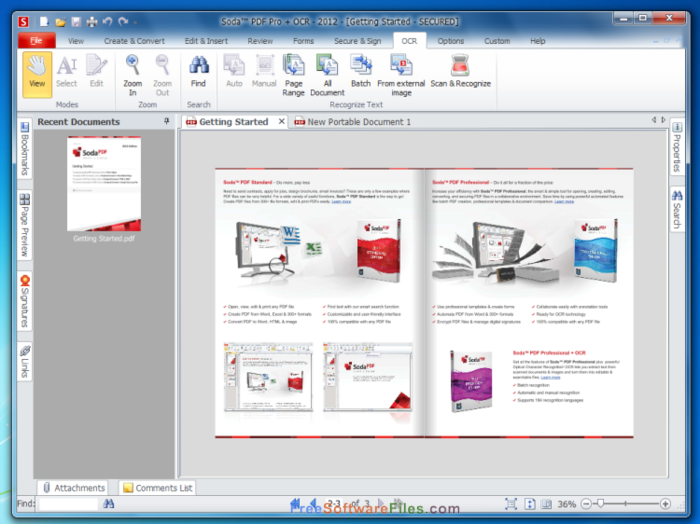Open the Search side panel
The height and width of the screenshot is (524, 700).
tap(677, 209)
